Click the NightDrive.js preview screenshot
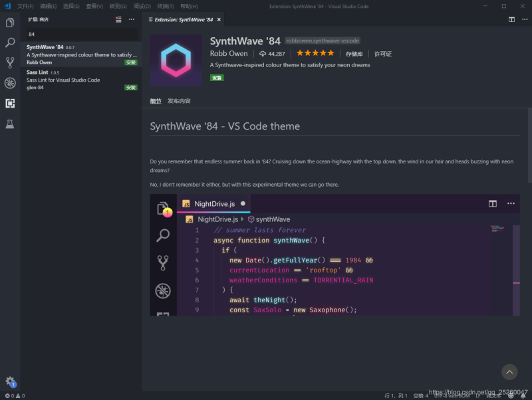 [335, 255]
